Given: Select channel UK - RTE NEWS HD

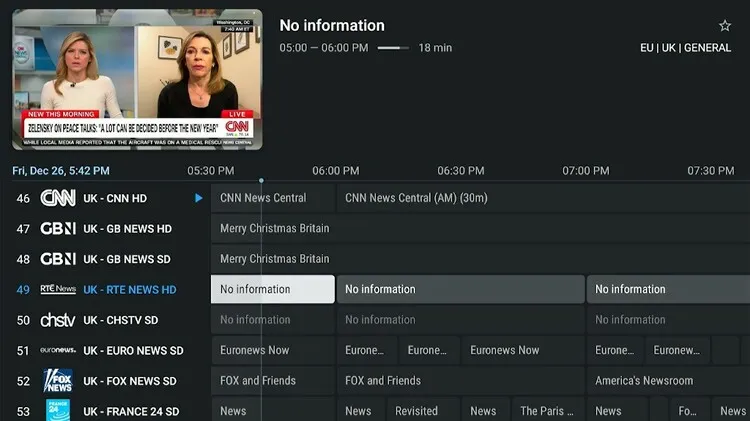Looking at the screenshot, I should pos(130,289).
